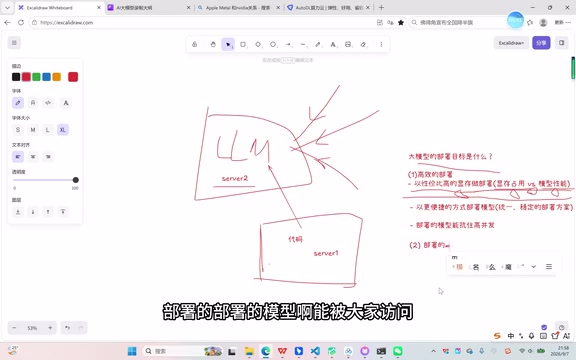This screenshot has height=360, width=576.
Task: Choose the code font style
Action: [48, 103]
